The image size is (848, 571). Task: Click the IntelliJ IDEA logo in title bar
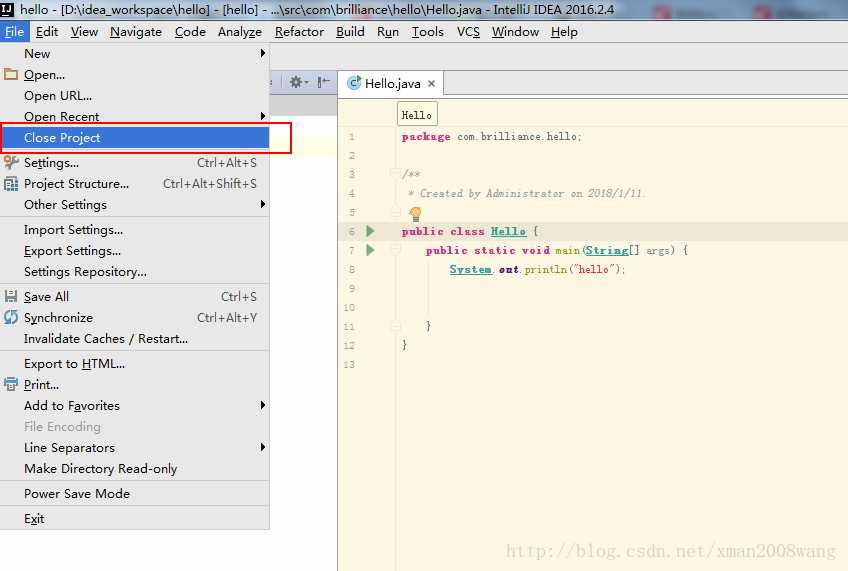[7, 9]
